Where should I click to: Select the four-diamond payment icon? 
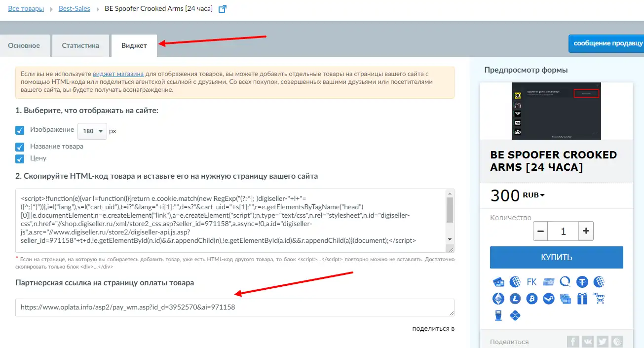(x=515, y=315)
